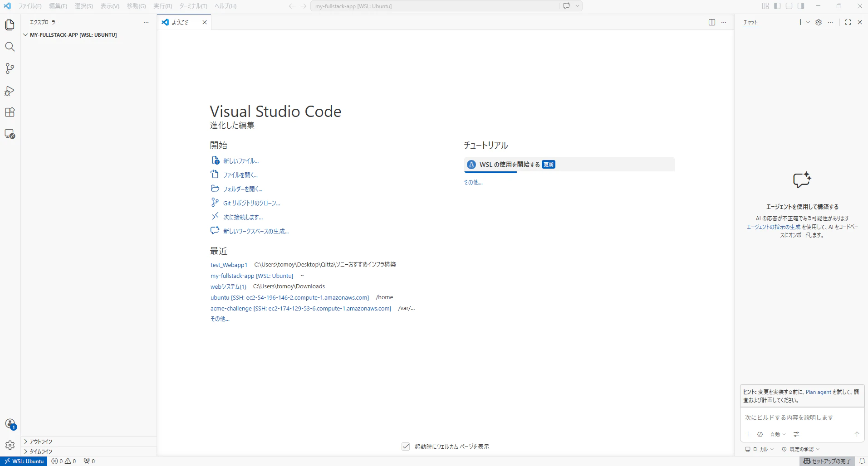Screen dimensions: 868x466
Task: Open the chat icon beside the command center
Action: 566,6
